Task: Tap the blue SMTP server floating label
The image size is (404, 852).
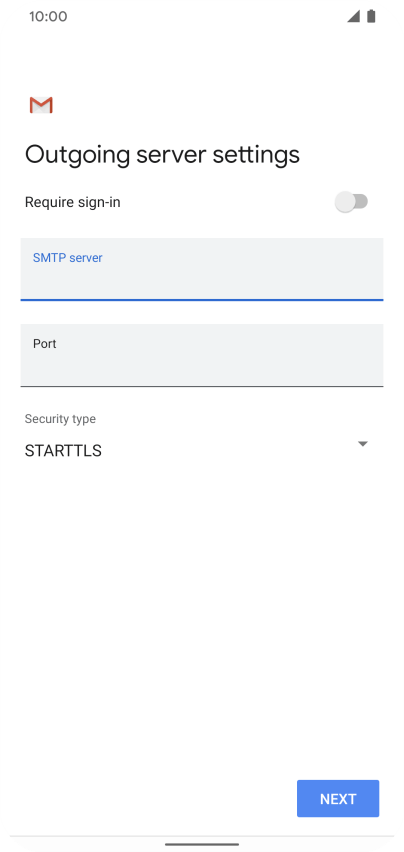Action: (68, 258)
